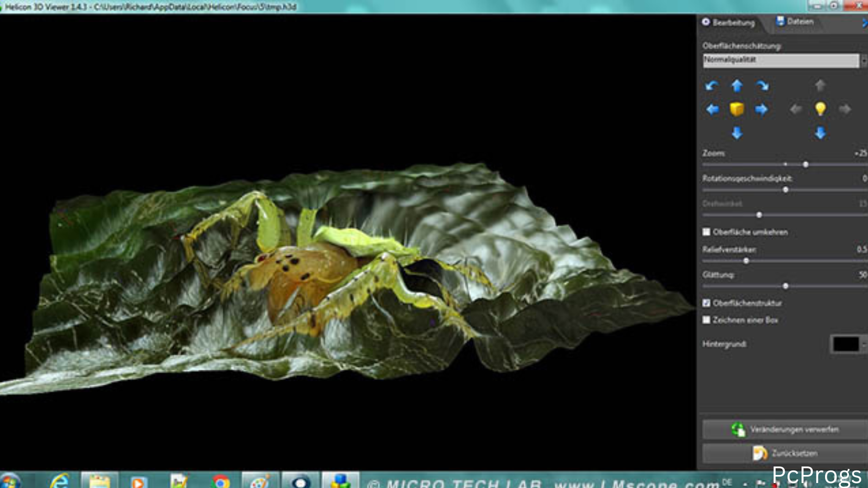
Task: Move light right with gray right arrow
Action: tap(845, 110)
